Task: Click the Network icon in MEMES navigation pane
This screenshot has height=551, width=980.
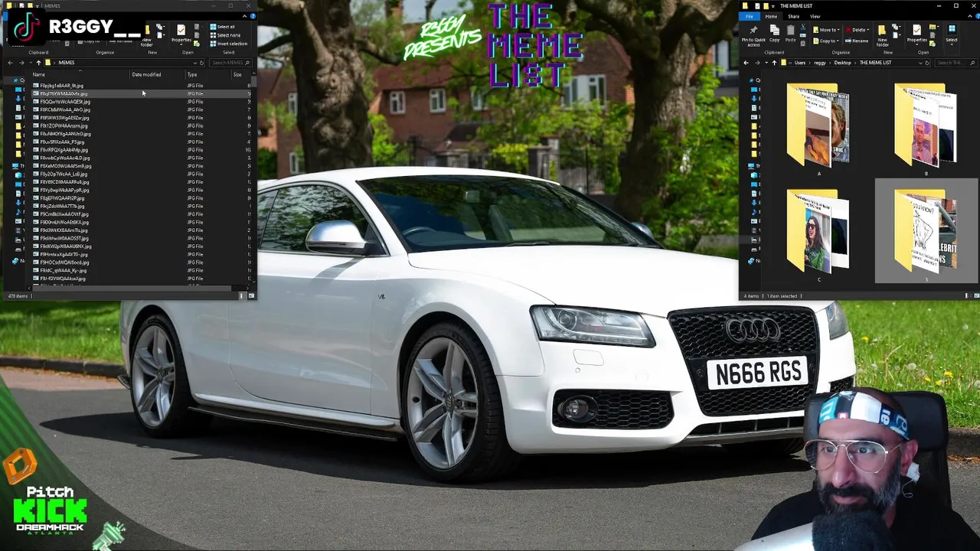Action: tap(15, 261)
